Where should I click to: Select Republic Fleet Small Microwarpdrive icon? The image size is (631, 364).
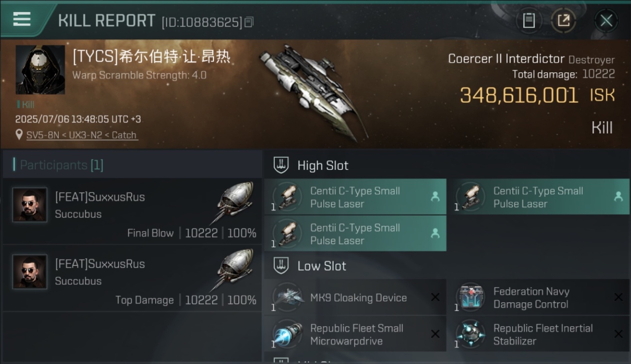(x=288, y=334)
